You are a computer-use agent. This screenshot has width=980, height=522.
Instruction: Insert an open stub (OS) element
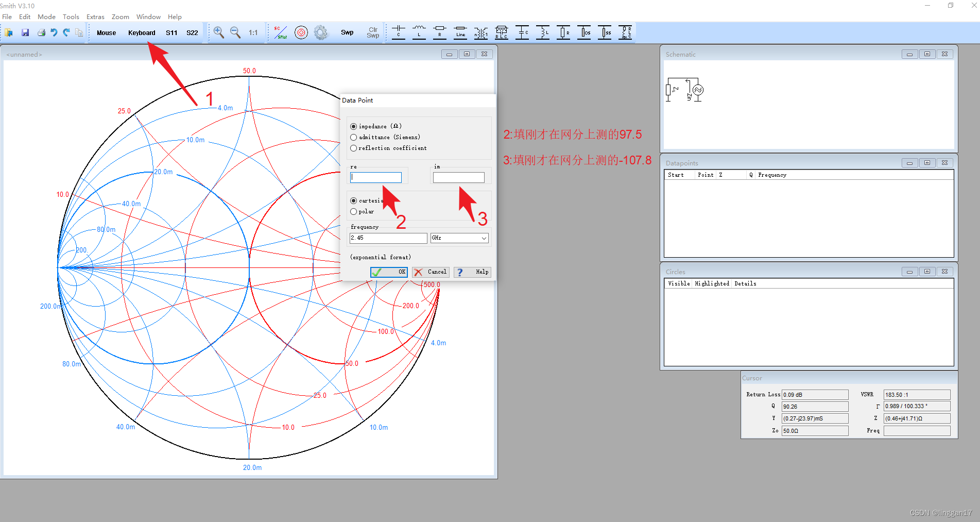584,32
